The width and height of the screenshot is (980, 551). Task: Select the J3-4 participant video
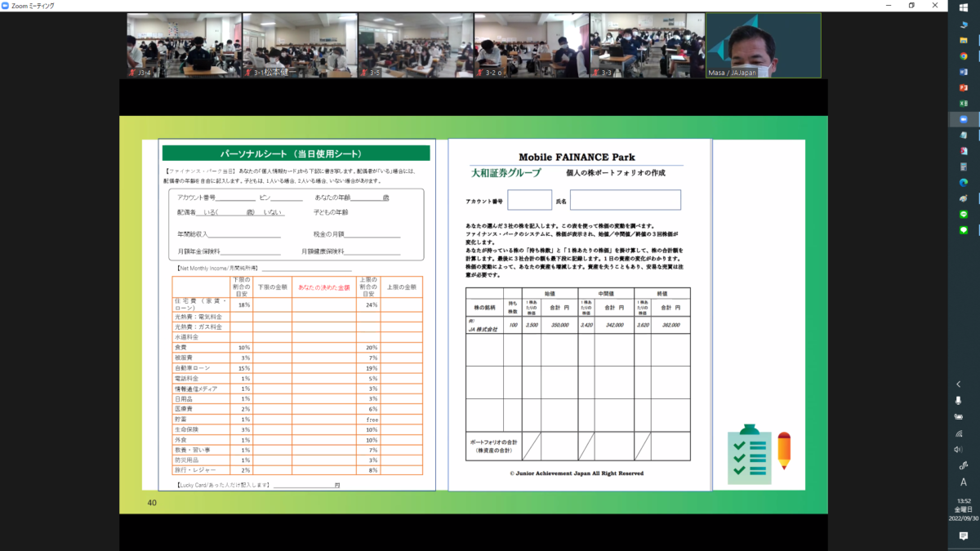[183, 45]
